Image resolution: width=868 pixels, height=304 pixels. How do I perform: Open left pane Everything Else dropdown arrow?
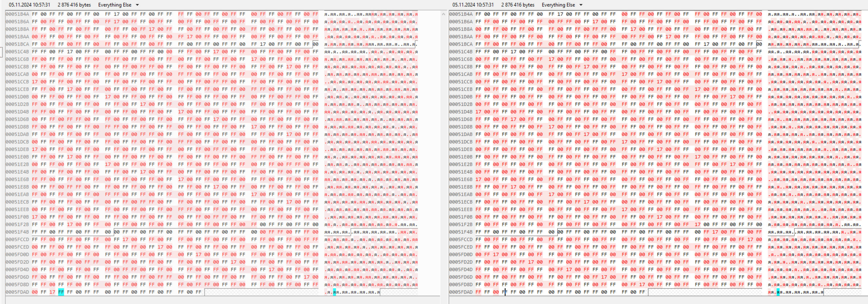(137, 5)
